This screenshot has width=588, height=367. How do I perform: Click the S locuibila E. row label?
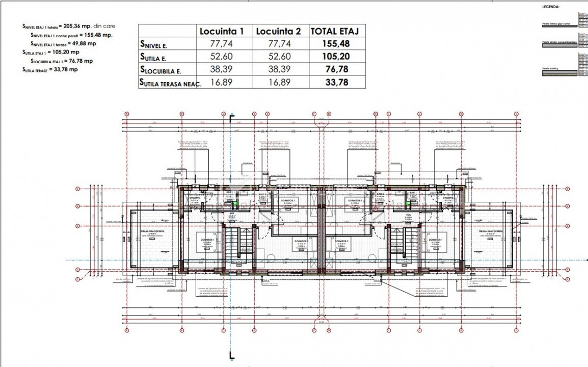point(161,70)
